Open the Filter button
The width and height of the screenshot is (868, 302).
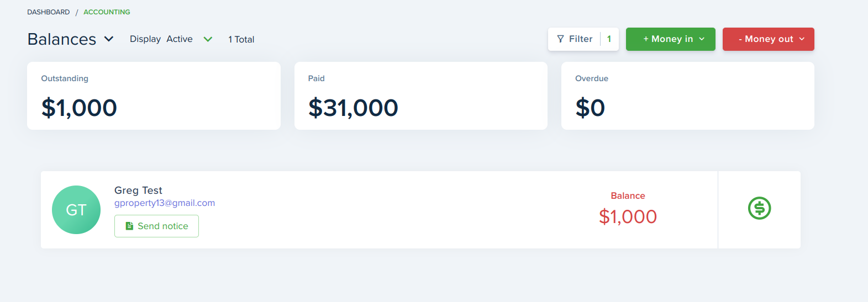(580, 39)
